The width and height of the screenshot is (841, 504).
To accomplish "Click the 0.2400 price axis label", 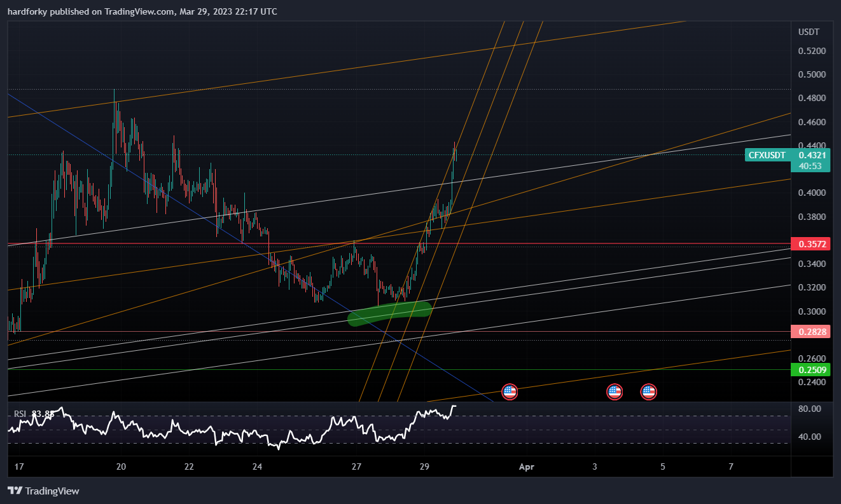I will [x=812, y=382].
